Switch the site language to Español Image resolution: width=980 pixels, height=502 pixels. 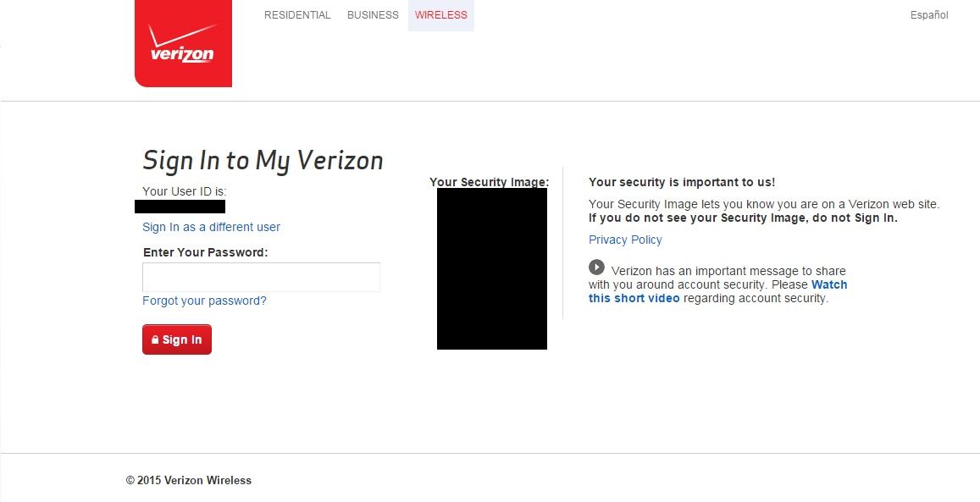pyautogui.click(x=929, y=15)
